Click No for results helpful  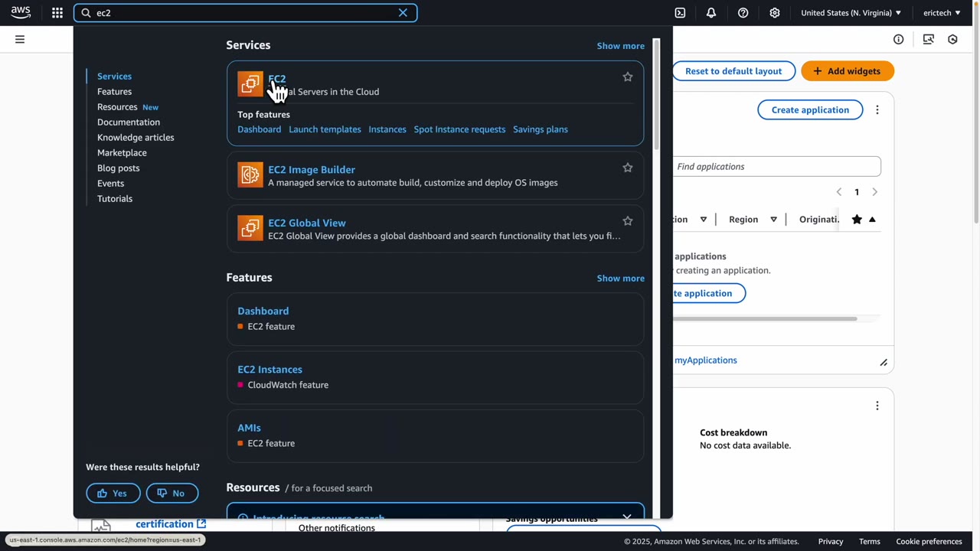[x=172, y=493]
